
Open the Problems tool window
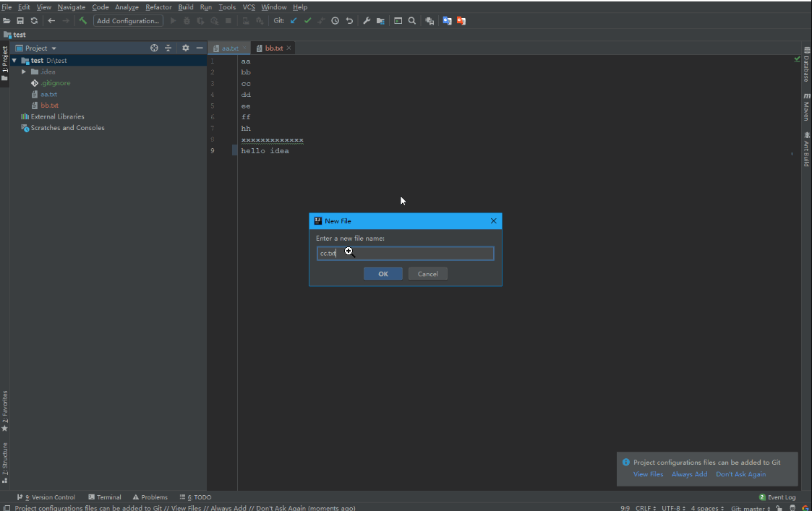click(x=150, y=497)
